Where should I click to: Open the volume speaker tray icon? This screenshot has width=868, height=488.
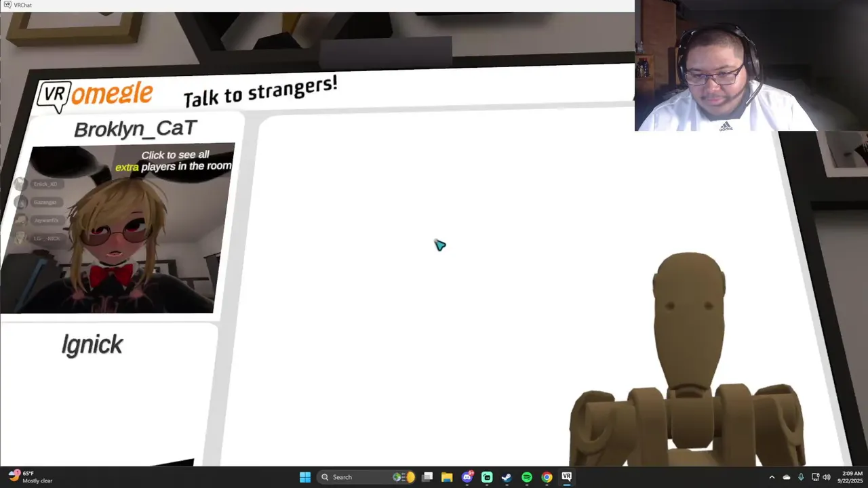(x=826, y=477)
